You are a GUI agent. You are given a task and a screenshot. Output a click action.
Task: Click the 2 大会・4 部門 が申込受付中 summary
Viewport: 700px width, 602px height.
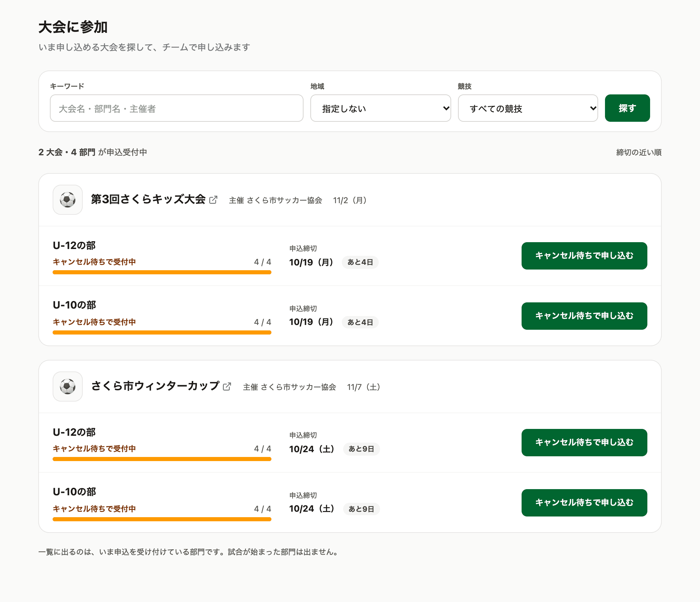[93, 152]
